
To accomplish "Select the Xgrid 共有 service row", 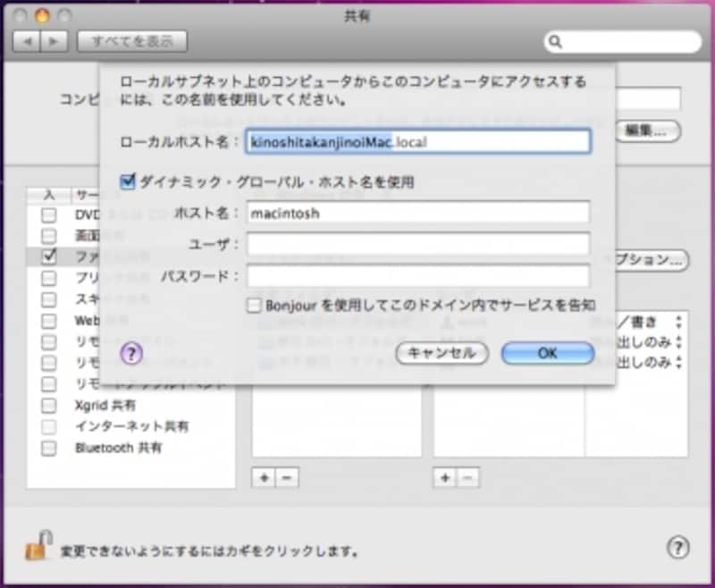I will point(130,405).
